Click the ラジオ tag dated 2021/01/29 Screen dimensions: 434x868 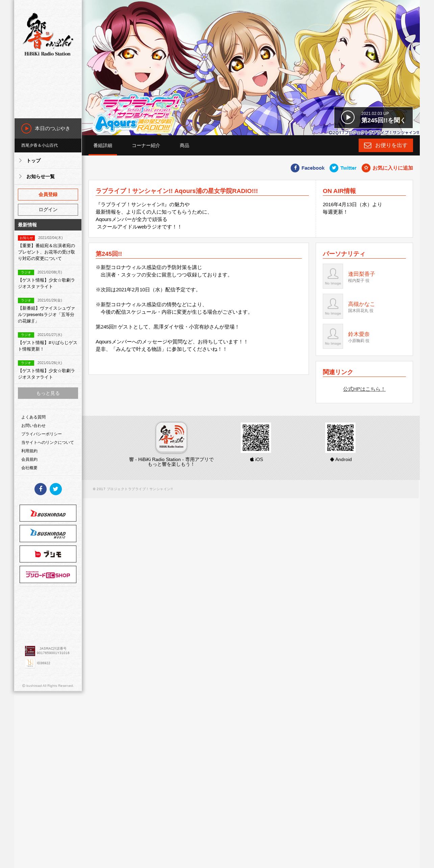click(26, 300)
